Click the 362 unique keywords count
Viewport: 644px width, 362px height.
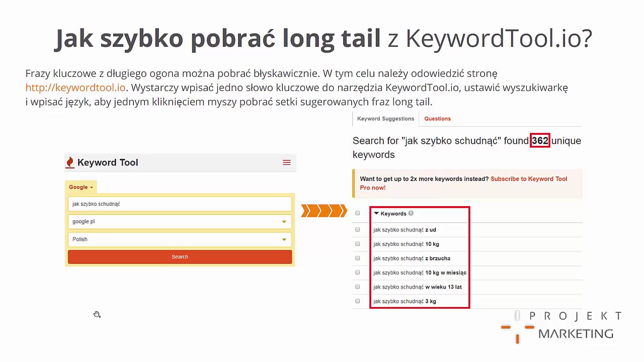point(540,141)
